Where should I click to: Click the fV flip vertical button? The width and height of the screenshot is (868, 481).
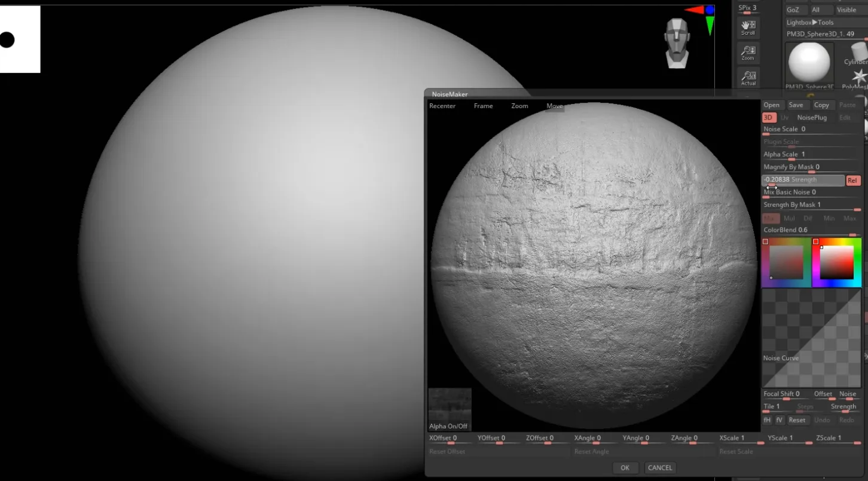(x=779, y=420)
